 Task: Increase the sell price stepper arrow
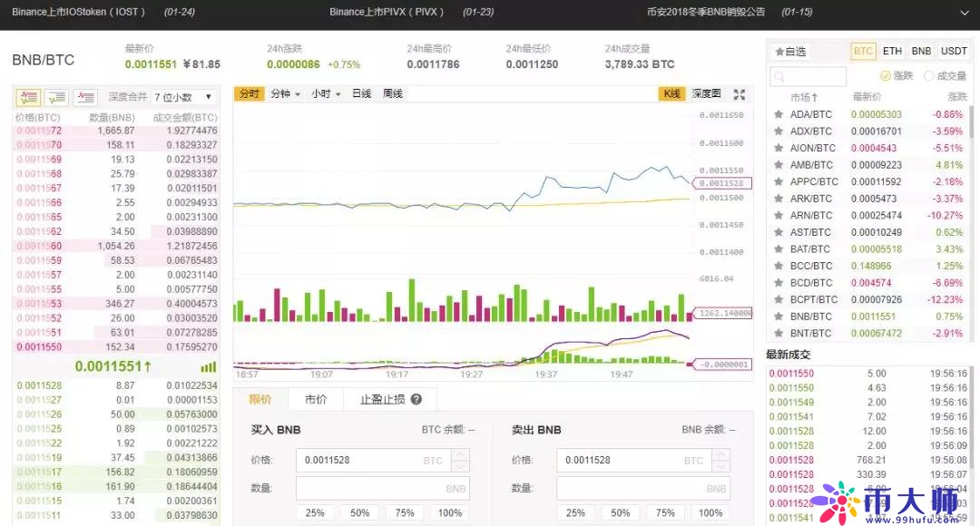[721, 454]
